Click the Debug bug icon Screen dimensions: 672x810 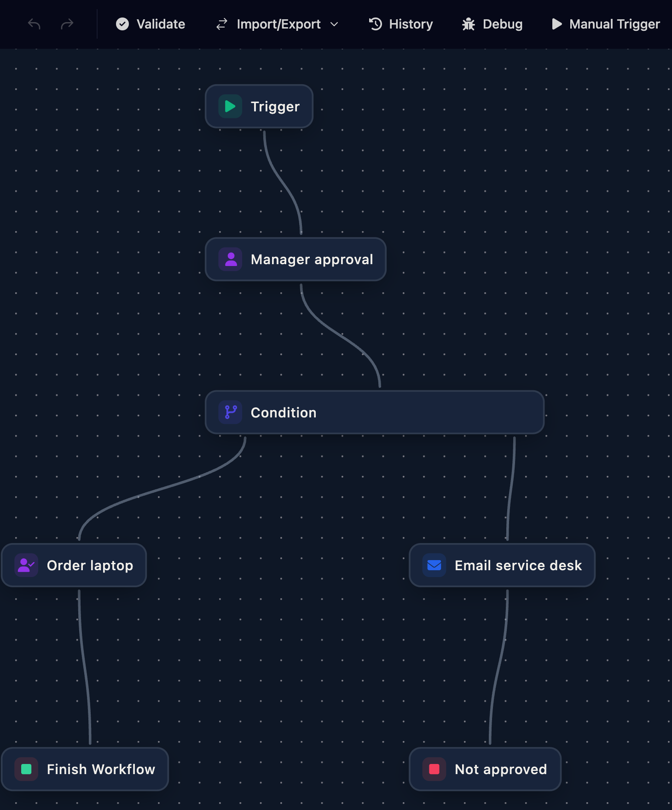tap(469, 24)
